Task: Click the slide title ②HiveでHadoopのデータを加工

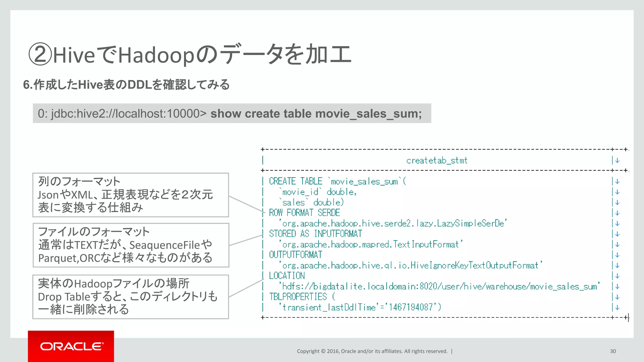Action: click(190, 54)
